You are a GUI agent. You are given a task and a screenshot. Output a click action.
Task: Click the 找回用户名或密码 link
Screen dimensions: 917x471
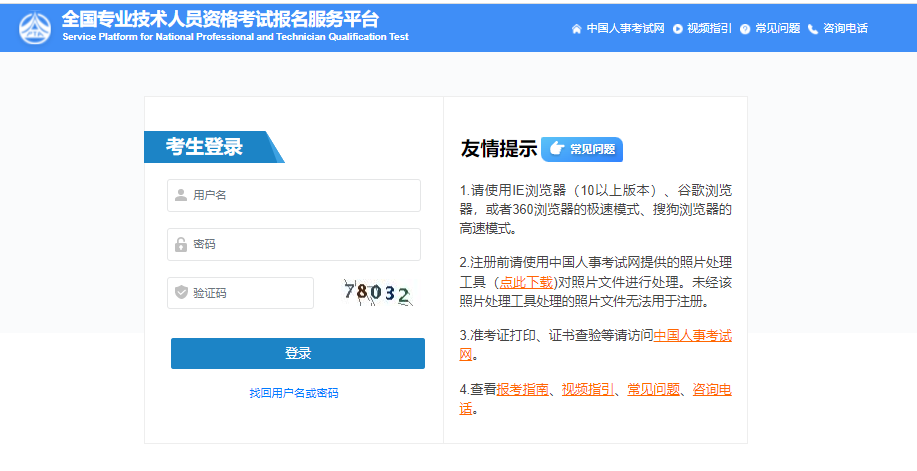(294, 393)
